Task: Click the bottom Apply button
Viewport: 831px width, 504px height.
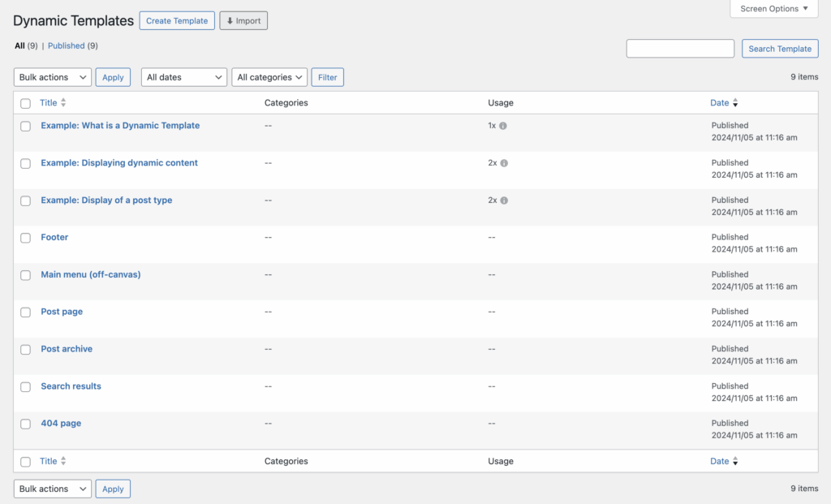Action: pos(113,489)
